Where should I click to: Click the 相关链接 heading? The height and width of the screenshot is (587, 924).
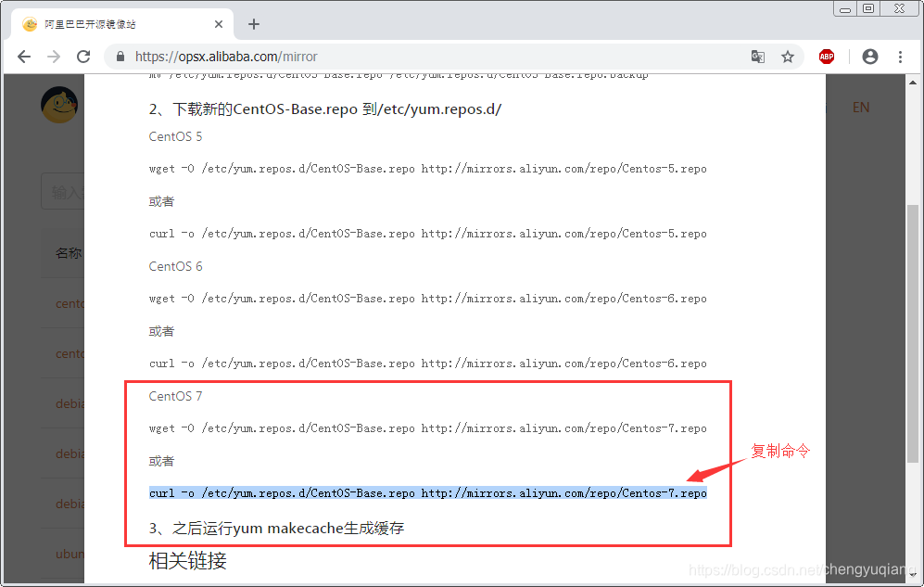tap(187, 560)
